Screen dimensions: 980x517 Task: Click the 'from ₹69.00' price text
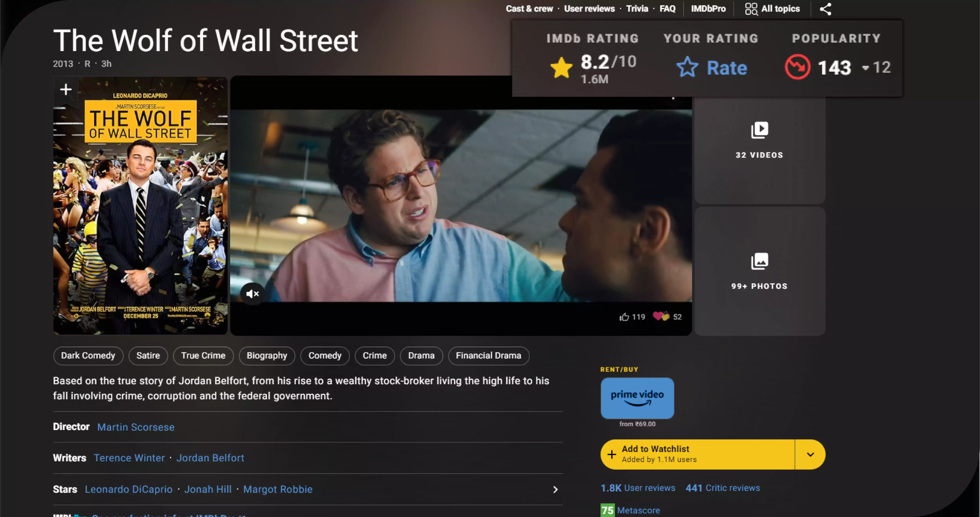(x=637, y=424)
